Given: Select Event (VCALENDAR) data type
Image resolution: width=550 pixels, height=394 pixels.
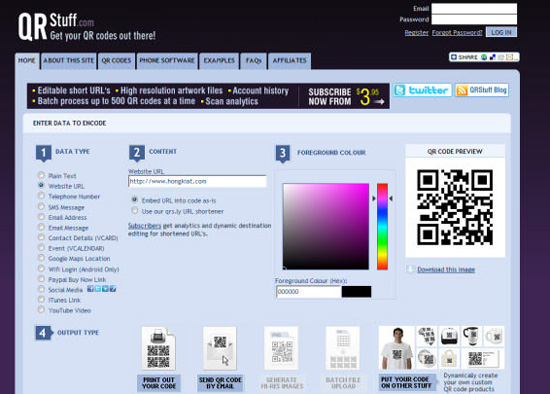Looking at the screenshot, I should (x=41, y=248).
